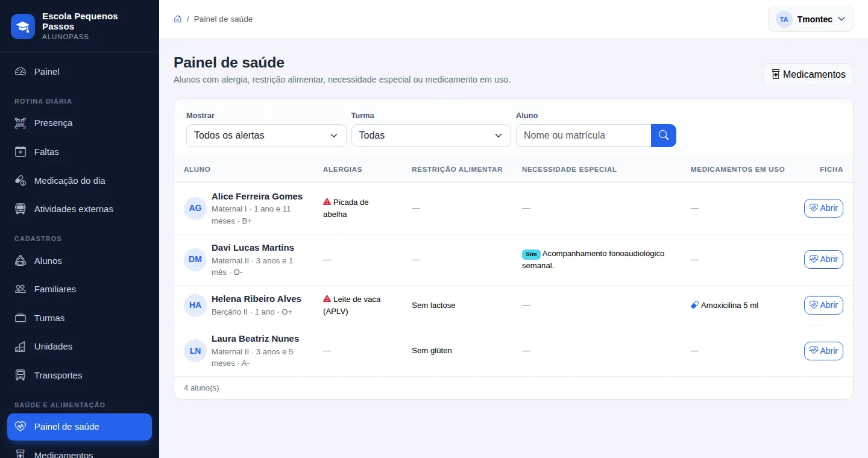Expand the Tmontec user menu
This screenshot has width=868, height=458.
point(811,19)
